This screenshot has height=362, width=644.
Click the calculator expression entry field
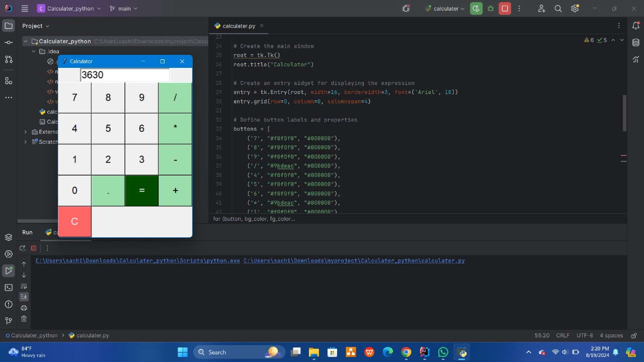click(125, 75)
